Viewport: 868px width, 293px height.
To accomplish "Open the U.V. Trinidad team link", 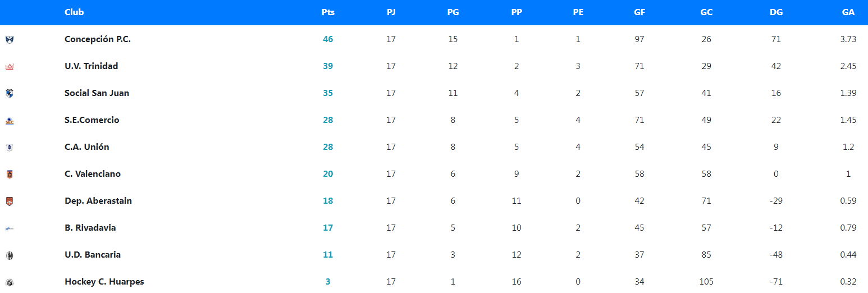I will (x=91, y=66).
